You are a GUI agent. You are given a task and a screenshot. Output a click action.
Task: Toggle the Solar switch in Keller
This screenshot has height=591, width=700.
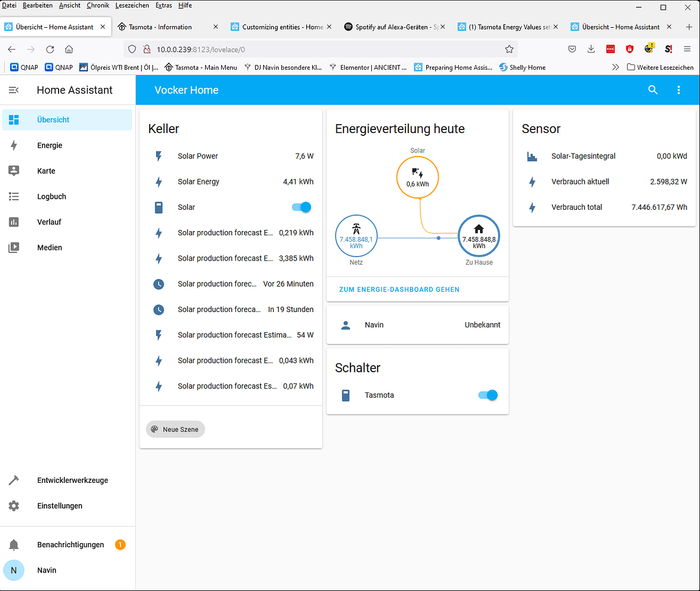point(302,207)
